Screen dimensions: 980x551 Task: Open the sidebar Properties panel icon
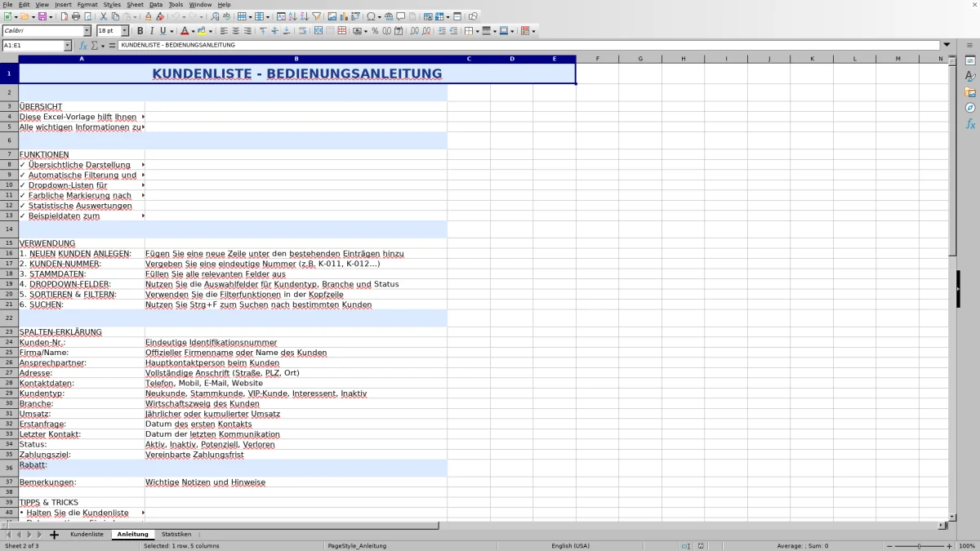click(970, 60)
